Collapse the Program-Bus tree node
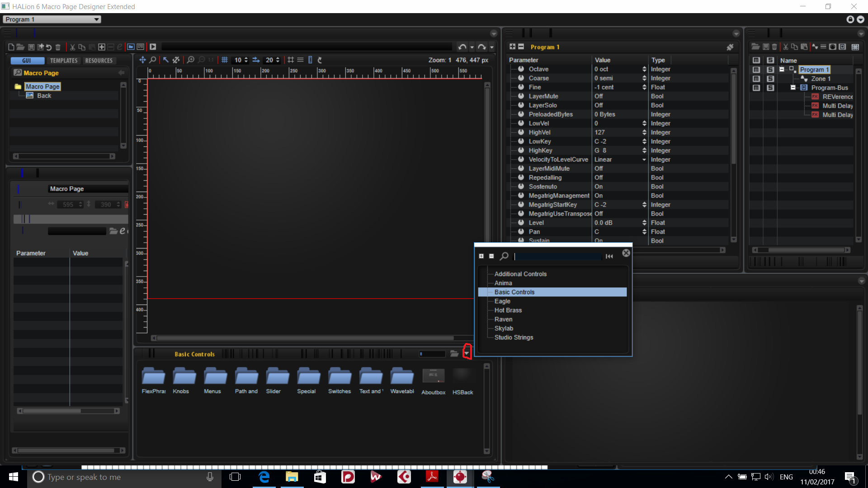 coord(793,88)
